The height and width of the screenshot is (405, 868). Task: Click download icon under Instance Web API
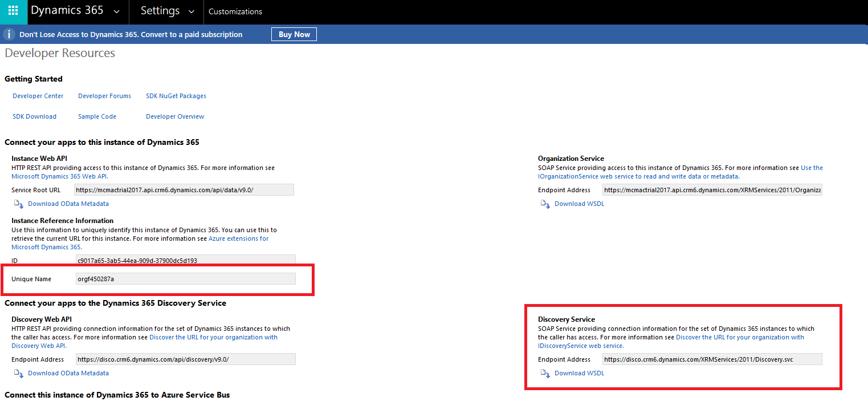pos(19,204)
